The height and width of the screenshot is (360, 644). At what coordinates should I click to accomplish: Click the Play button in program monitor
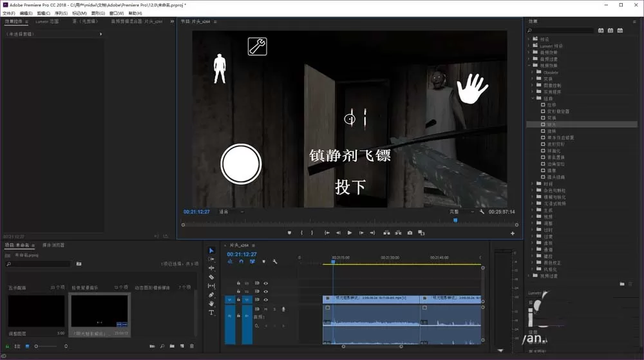350,232
